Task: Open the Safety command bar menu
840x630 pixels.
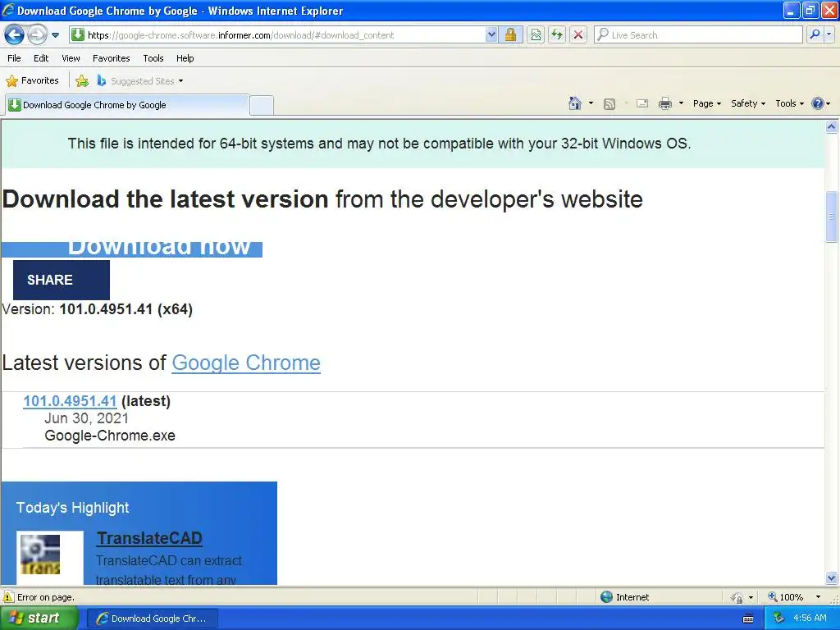Action: click(x=748, y=103)
